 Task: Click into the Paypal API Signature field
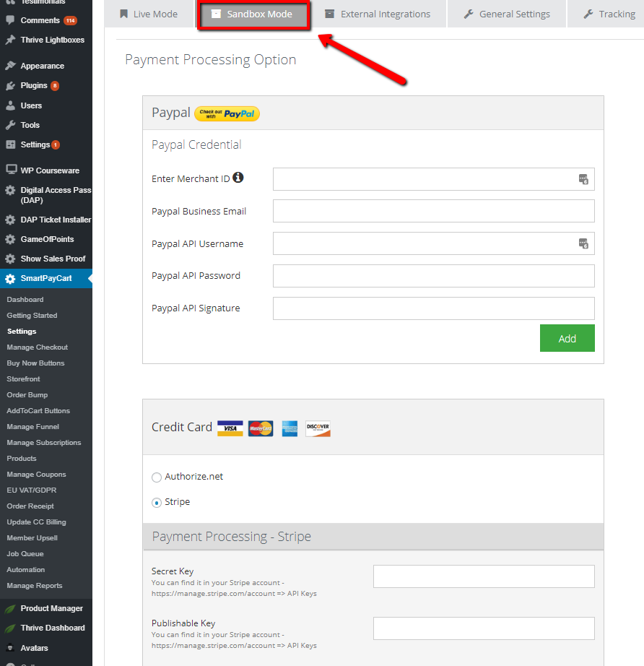point(433,308)
